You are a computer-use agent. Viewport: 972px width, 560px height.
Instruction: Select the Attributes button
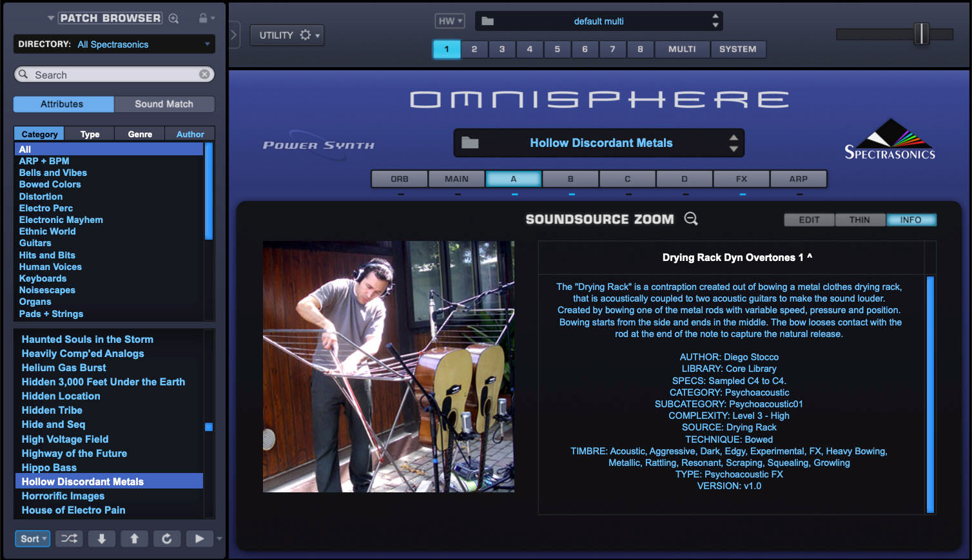tap(63, 104)
